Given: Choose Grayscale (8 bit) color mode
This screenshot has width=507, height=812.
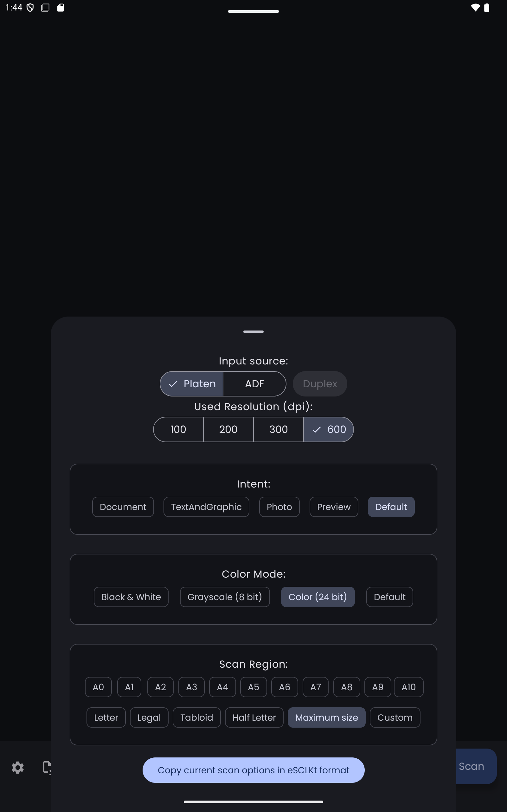Looking at the screenshot, I should pyautogui.click(x=224, y=597).
